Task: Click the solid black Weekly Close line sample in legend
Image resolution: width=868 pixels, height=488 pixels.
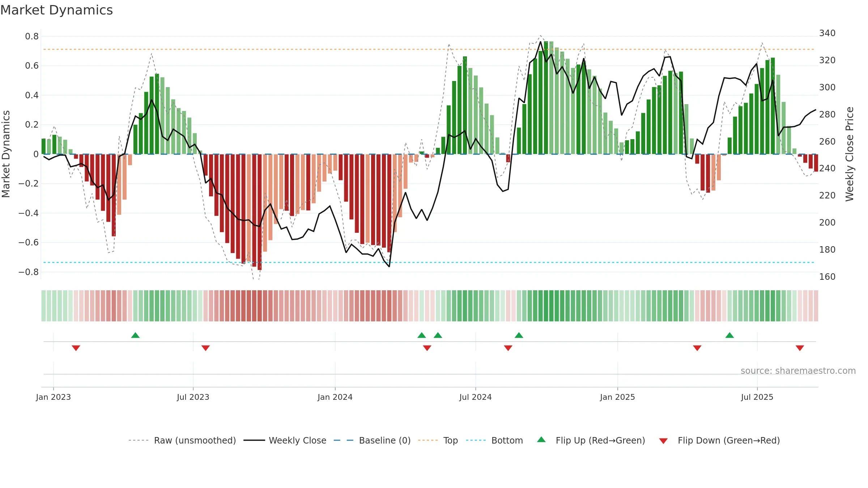Action: coord(254,440)
